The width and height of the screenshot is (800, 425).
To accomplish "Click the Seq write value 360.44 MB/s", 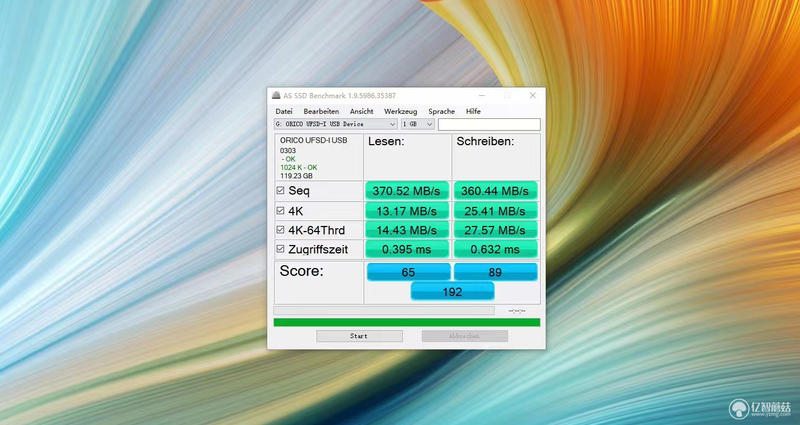I will pos(495,191).
